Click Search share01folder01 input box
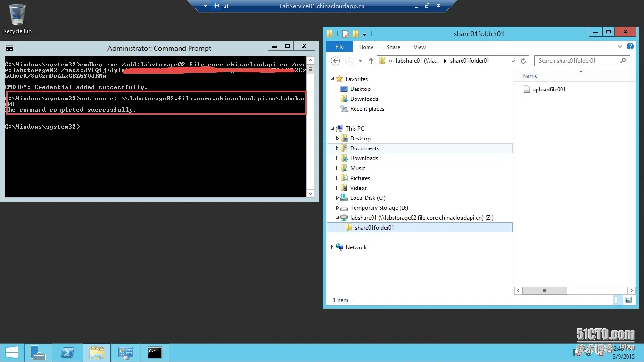This screenshot has width=644, height=362. [582, 61]
